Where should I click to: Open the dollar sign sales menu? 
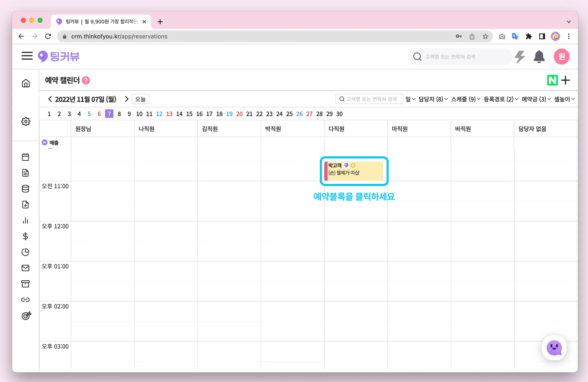point(26,236)
